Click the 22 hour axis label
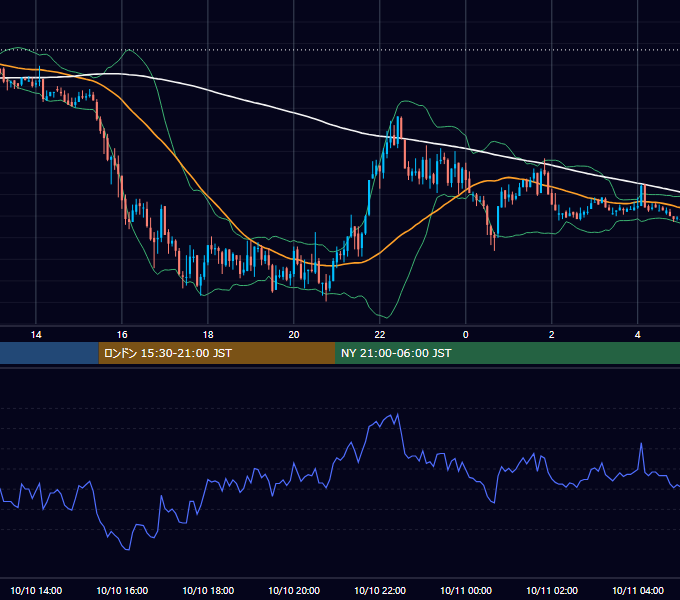Viewport: 680px width, 600px height. point(379,335)
